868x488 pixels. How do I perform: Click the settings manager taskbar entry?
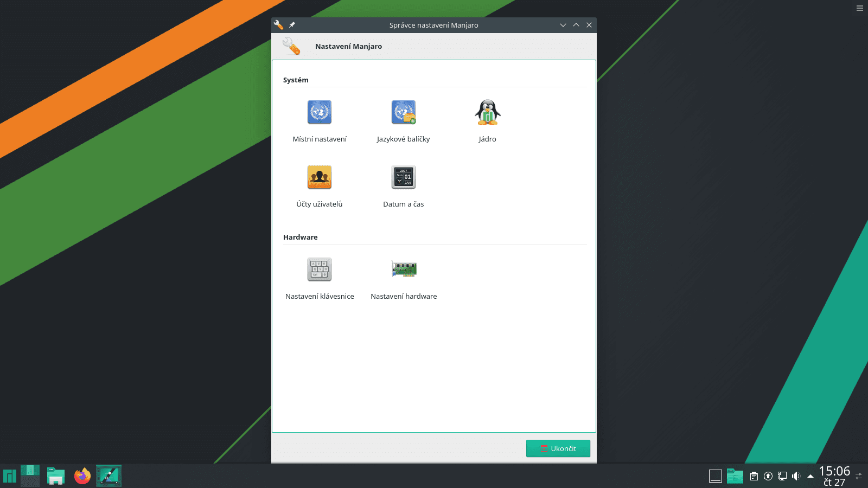tap(108, 476)
